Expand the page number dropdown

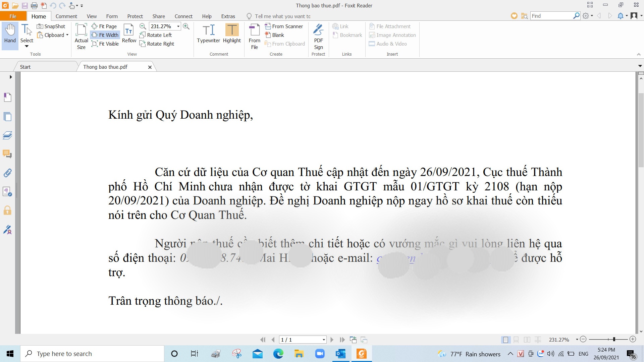324,340
